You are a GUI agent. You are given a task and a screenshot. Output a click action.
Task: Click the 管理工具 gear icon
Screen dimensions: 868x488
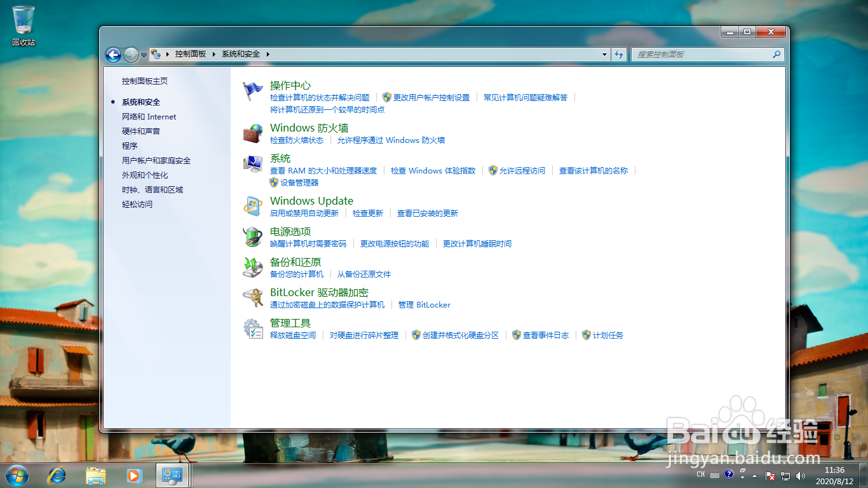pos(253,329)
